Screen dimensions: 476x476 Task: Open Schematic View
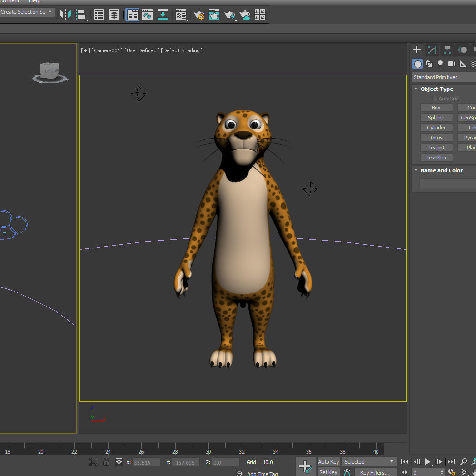pyautogui.click(x=163, y=14)
